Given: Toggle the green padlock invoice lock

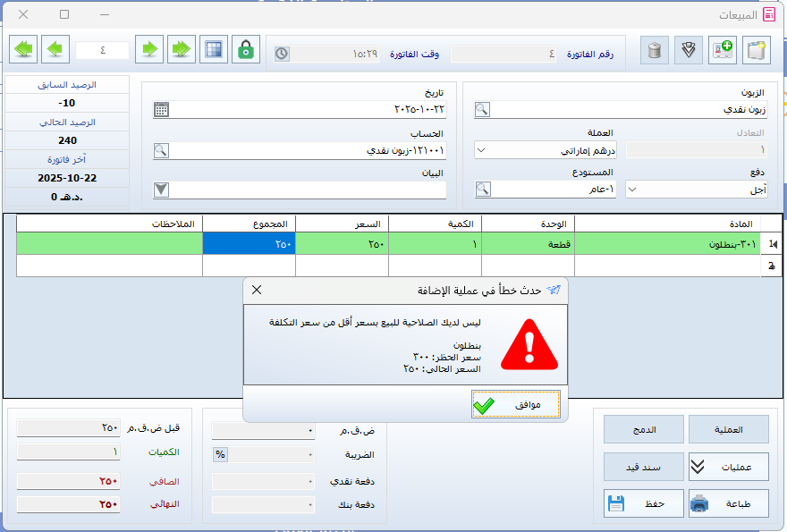Looking at the screenshot, I should click(x=246, y=50).
